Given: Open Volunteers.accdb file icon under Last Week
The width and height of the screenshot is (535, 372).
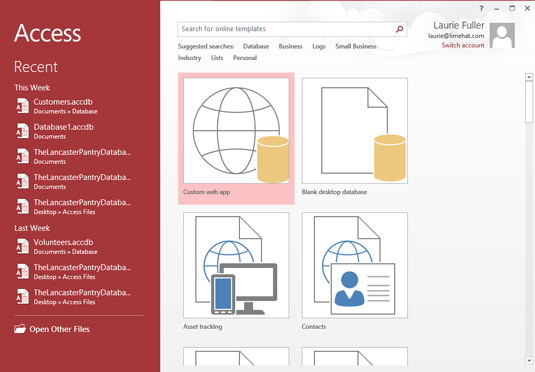Looking at the screenshot, I should (x=23, y=246).
